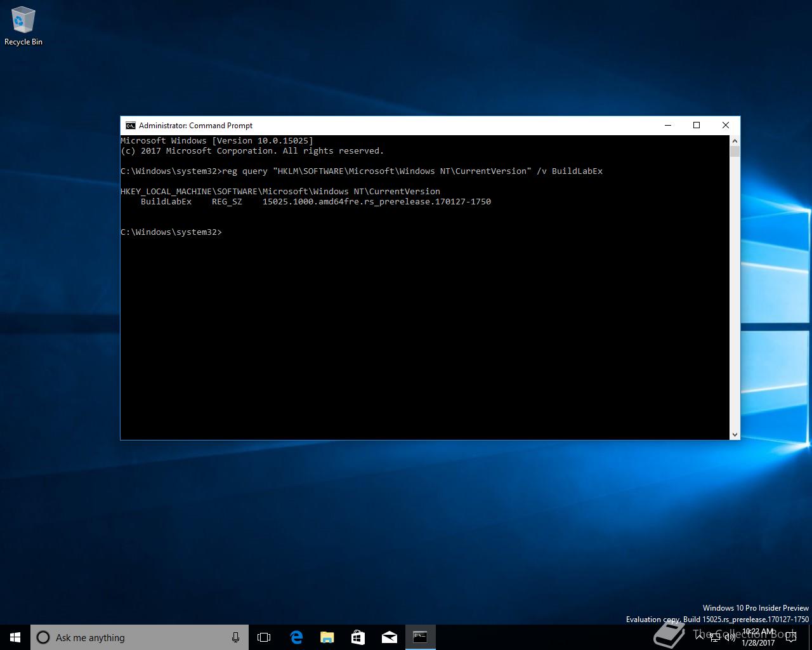Open the Action Center notification icon
This screenshot has width=812, height=650.
click(791, 637)
